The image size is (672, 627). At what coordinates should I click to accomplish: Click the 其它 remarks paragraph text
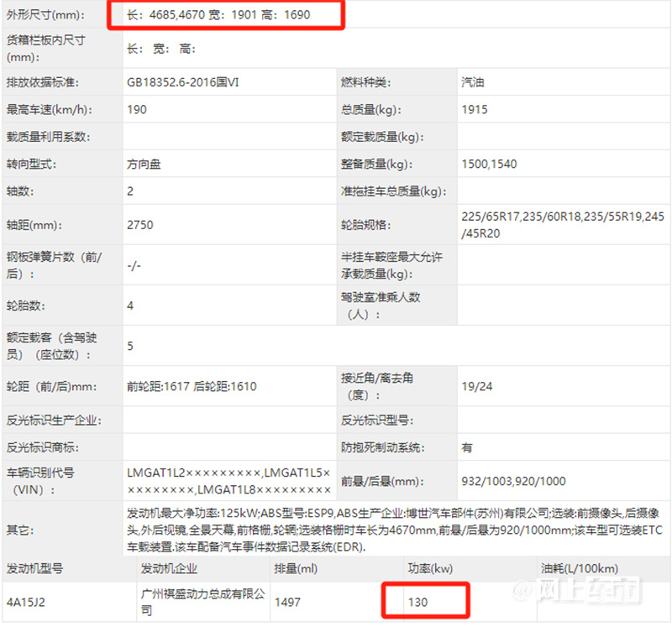click(x=395, y=530)
